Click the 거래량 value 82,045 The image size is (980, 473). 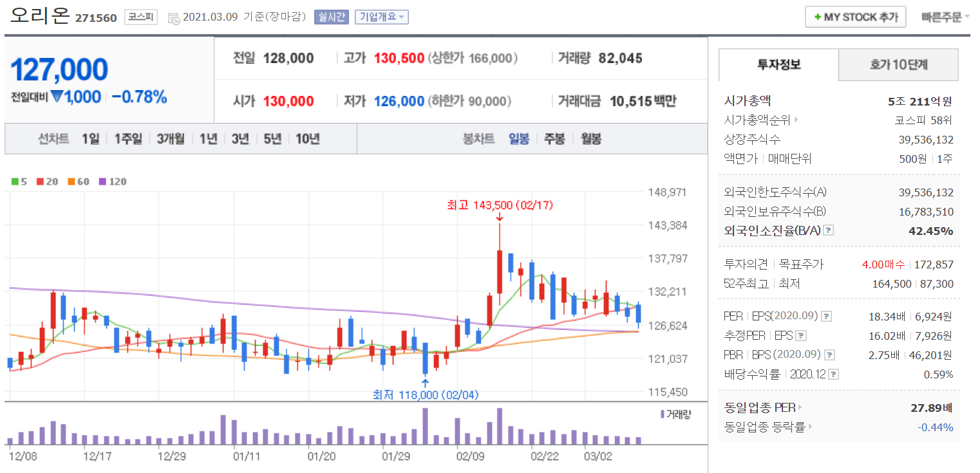[x=621, y=59]
